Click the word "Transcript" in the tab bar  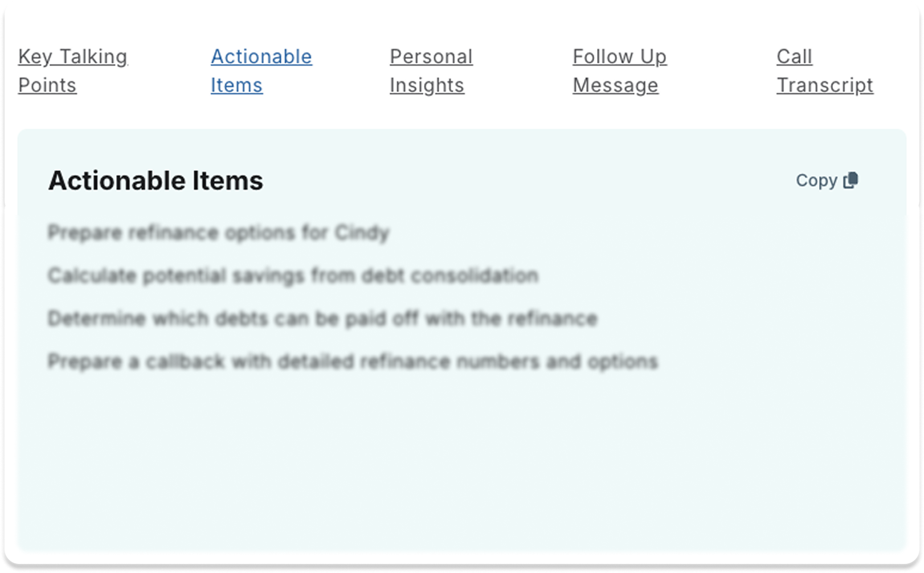[824, 85]
